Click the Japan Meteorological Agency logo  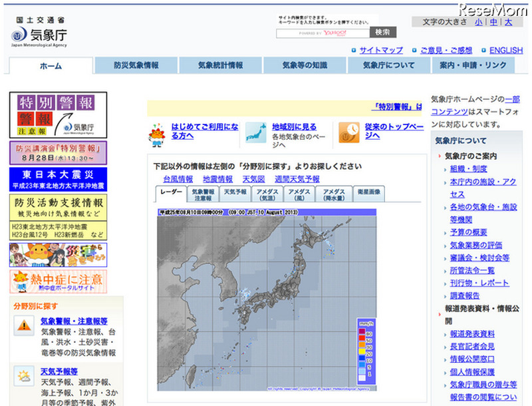(39, 32)
